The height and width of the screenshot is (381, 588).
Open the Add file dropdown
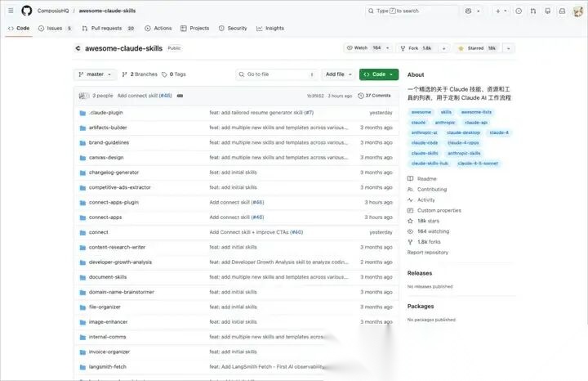click(339, 74)
